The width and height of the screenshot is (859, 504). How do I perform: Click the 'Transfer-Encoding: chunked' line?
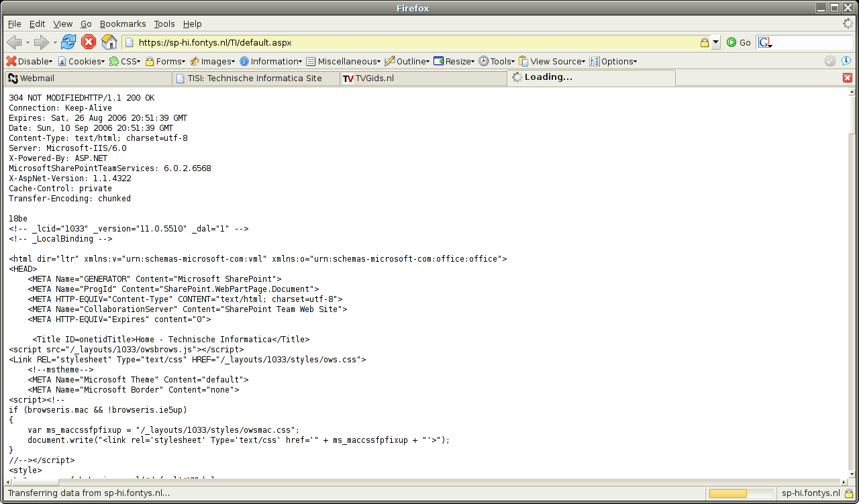click(x=70, y=199)
